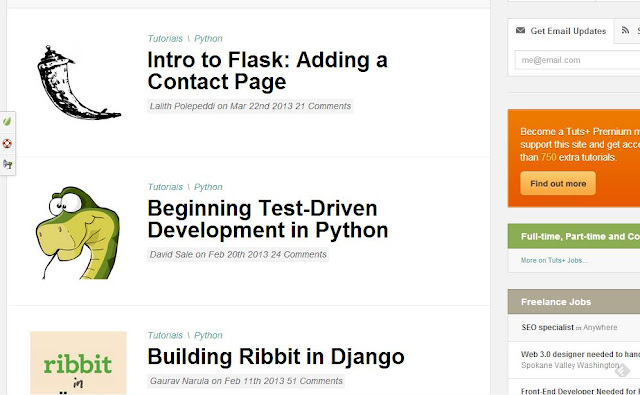Open the RSS feed icon tab
This screenshot has height=395, width=640.
click(x=625, y=30)
